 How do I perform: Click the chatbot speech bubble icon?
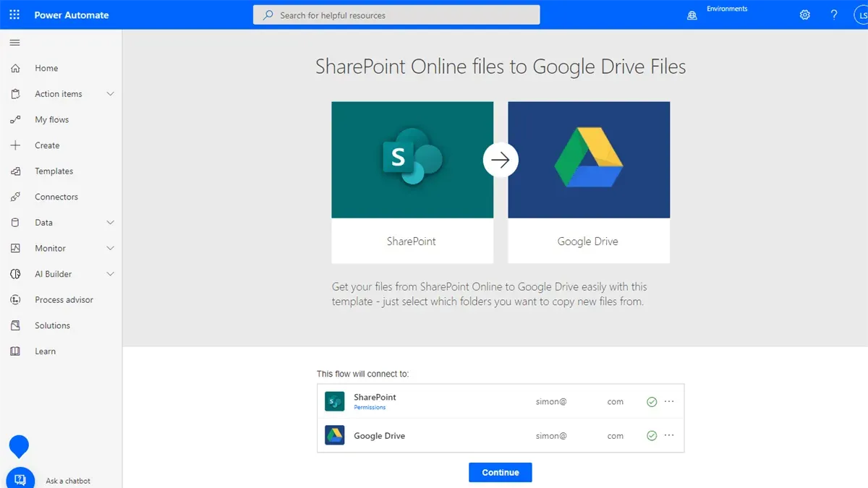(20, 479)
